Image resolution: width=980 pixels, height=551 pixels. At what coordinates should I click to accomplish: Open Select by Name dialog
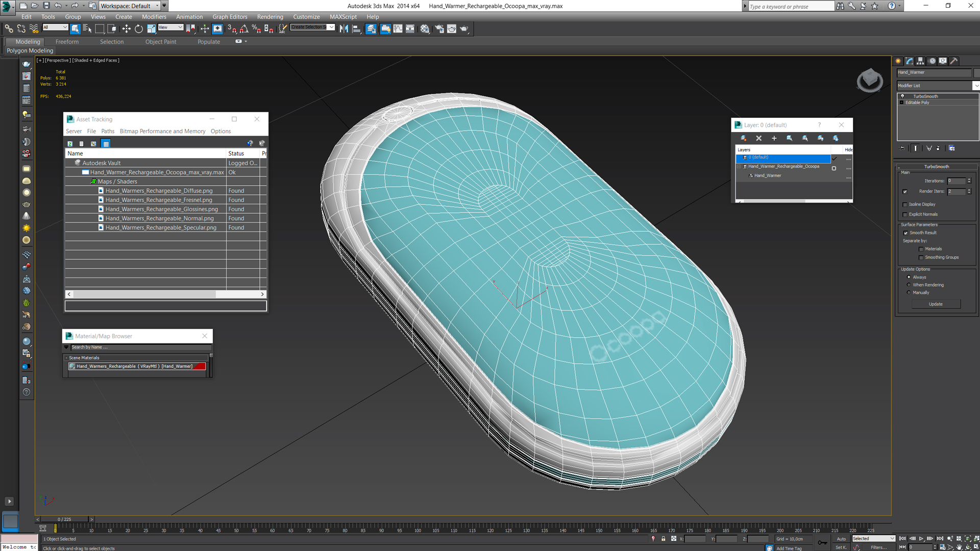[87, 29]
